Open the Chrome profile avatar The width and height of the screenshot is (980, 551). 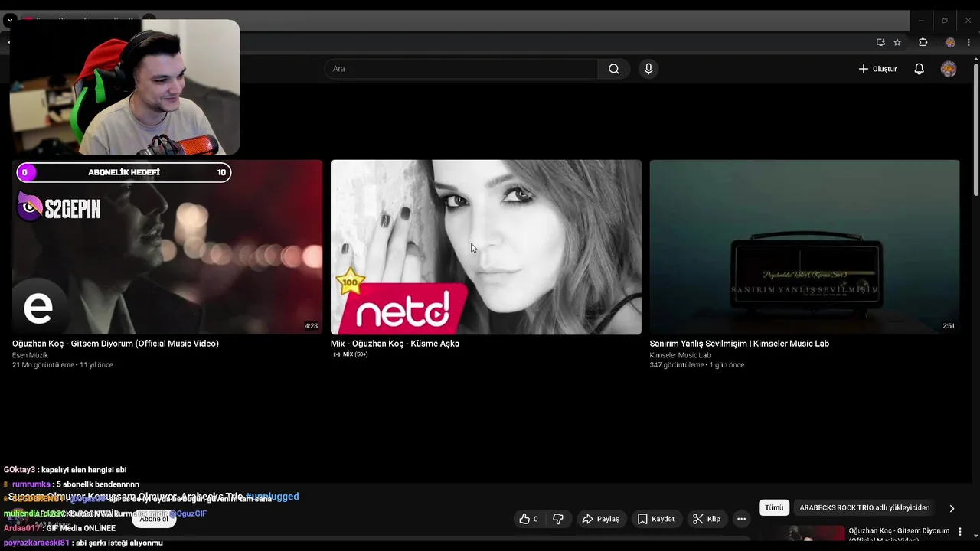(x=950, y=42)
